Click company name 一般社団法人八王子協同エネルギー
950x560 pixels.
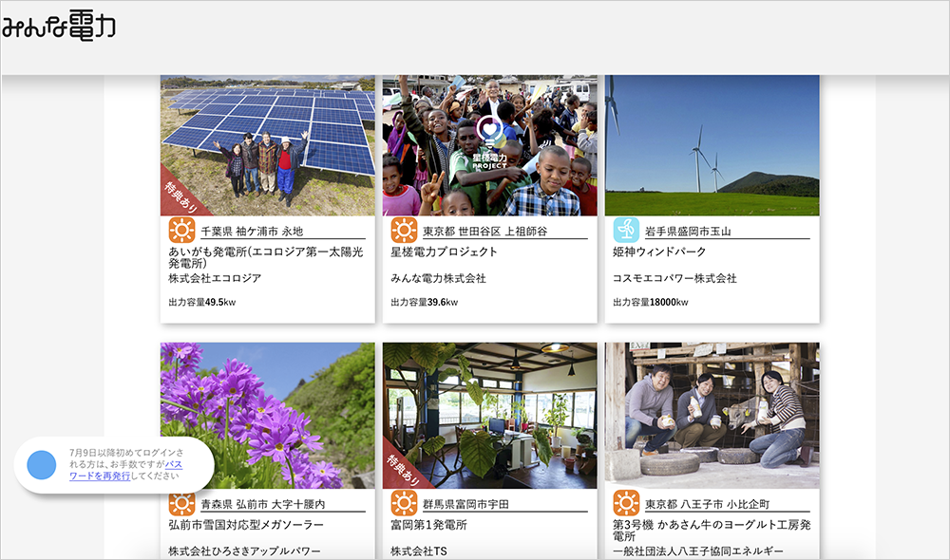698,551
